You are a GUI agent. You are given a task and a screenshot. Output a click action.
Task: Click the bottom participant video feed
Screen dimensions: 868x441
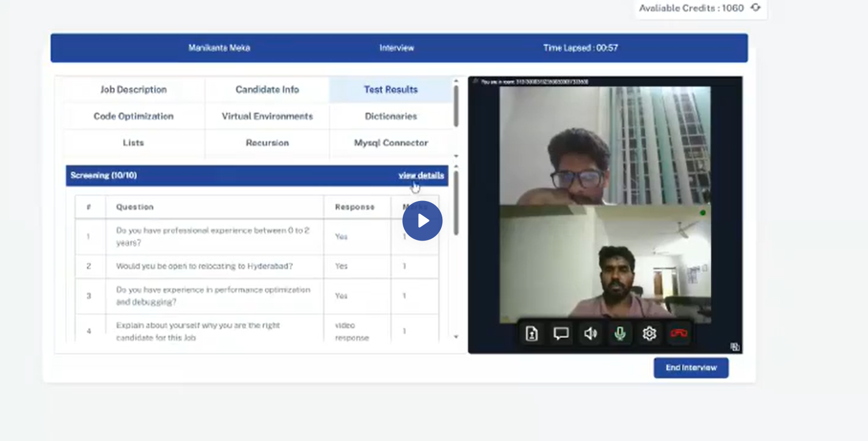605,264
